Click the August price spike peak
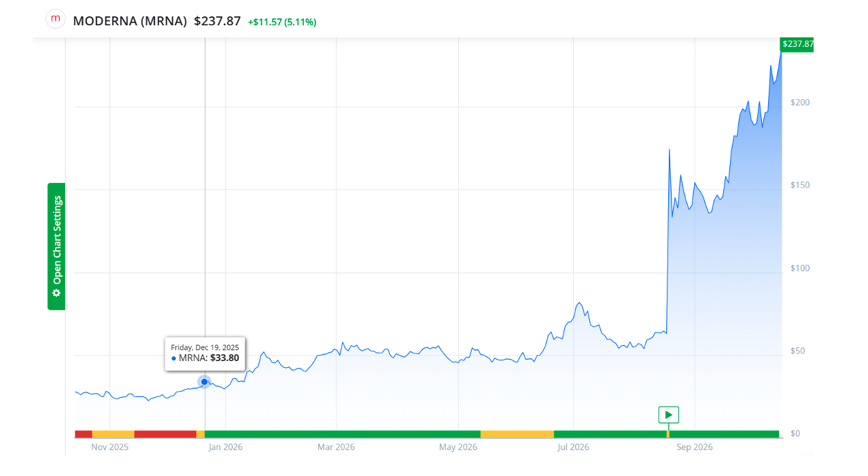The width and height of the screenshot is (868, 476). coord(670,149)
